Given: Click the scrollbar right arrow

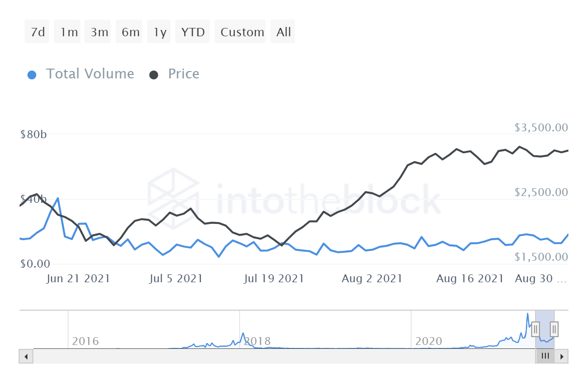Looking at the screenshot, I should 562,356.
